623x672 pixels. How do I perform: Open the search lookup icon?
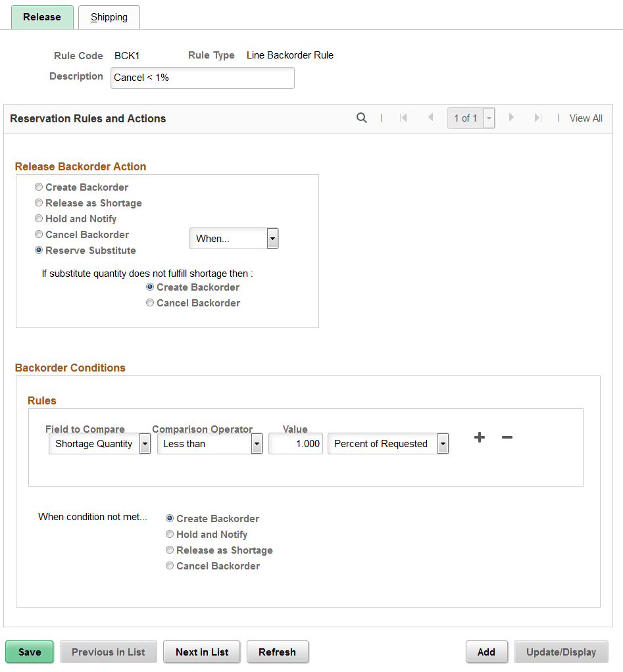click(361, 118)
